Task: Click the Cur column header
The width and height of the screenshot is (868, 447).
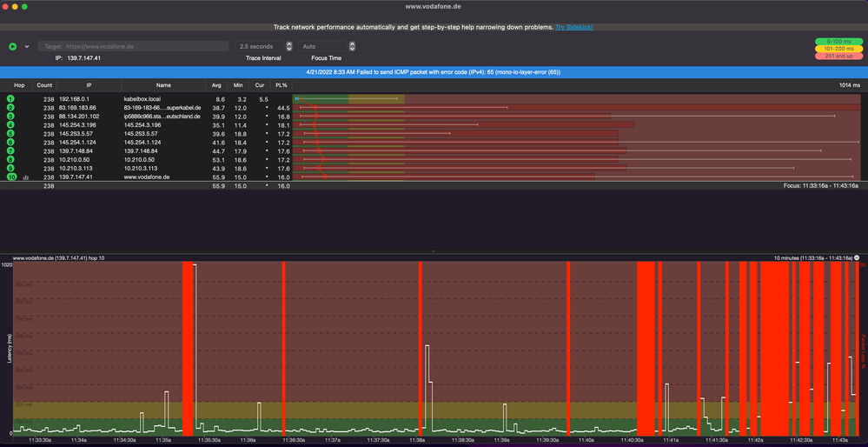Action: click(260, 85)
